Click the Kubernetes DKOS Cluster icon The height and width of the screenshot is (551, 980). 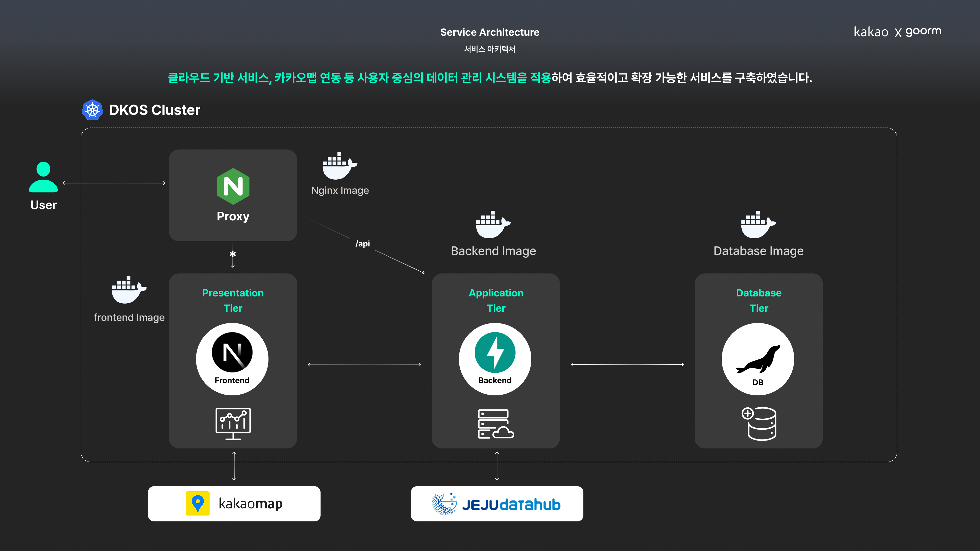[x=92, y=110]
